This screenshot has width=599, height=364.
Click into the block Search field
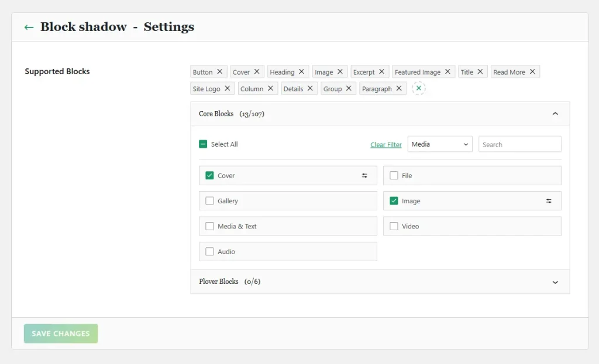coord(519,144)
